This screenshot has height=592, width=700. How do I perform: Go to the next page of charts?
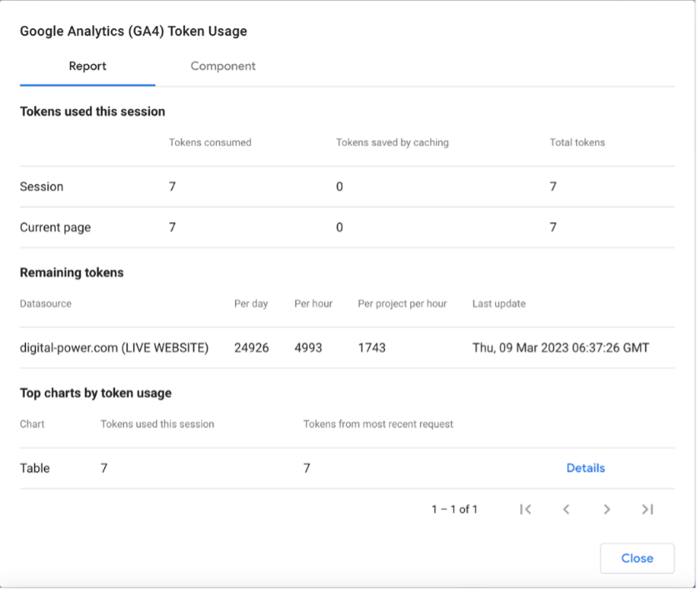coord(607,510)
